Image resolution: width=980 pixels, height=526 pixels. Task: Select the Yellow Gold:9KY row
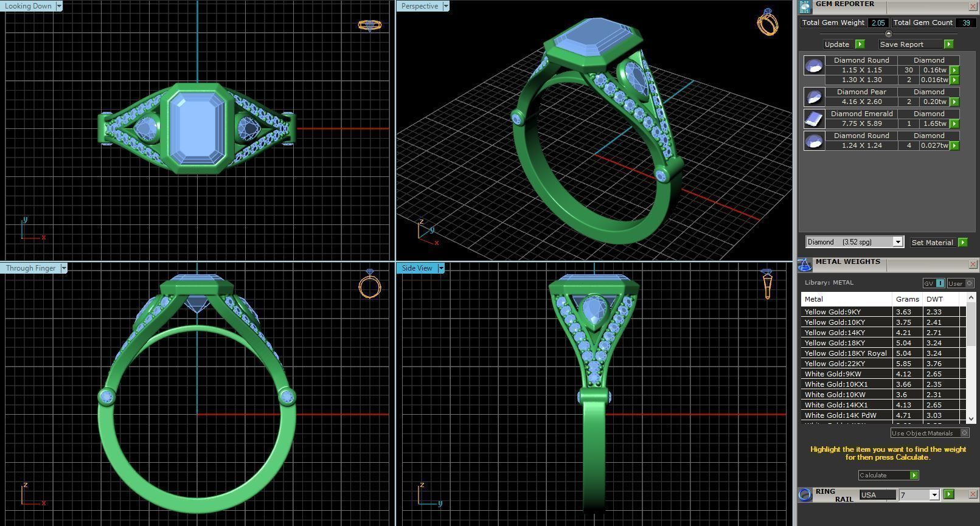883,312
